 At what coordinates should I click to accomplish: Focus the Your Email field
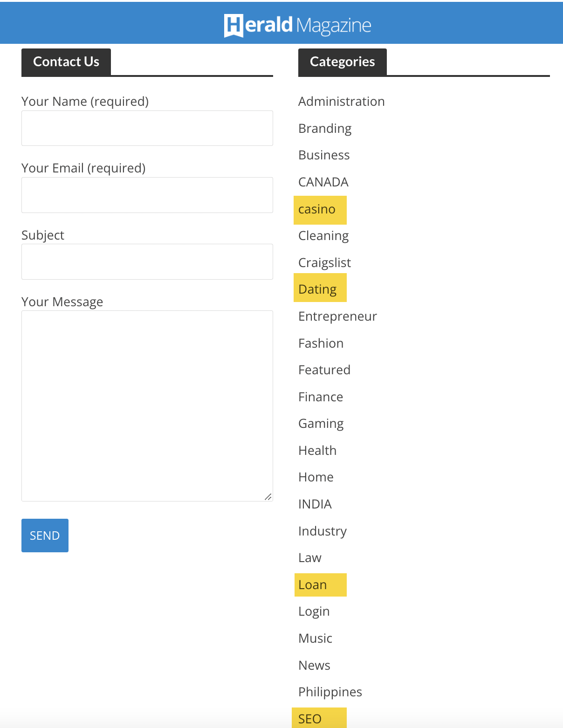147,195
